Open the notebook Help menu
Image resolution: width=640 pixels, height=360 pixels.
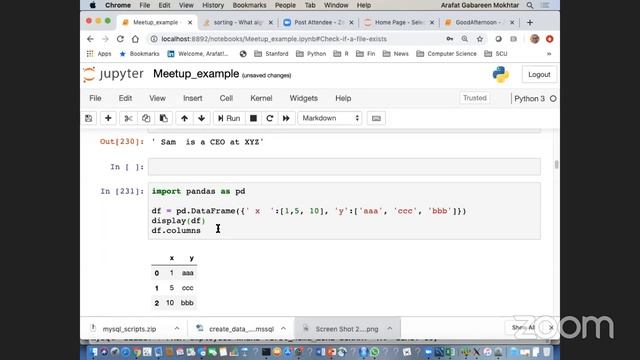pos(343,98)
